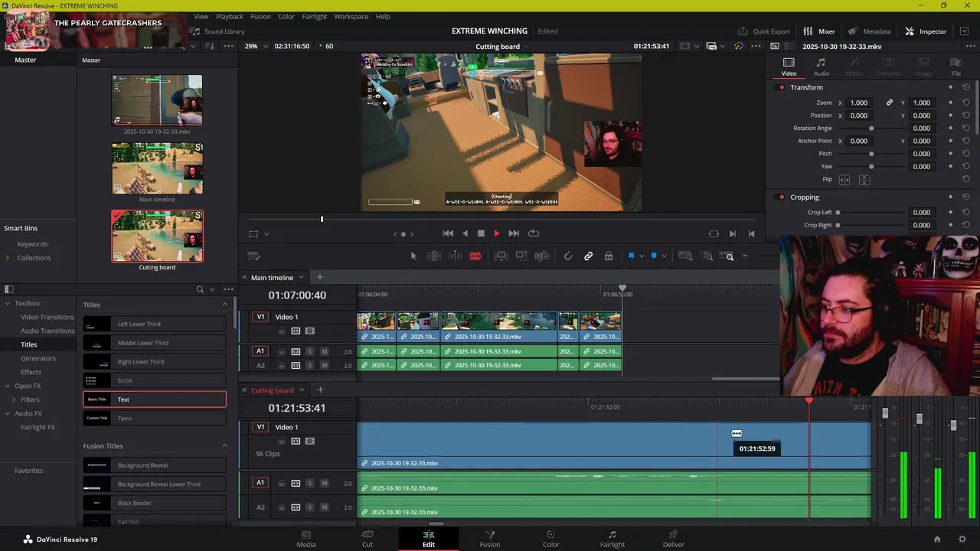The width and height of the screenshot is (980, 551).
Task: Click the blue Flag icon
Action: [x=631, y=256]
